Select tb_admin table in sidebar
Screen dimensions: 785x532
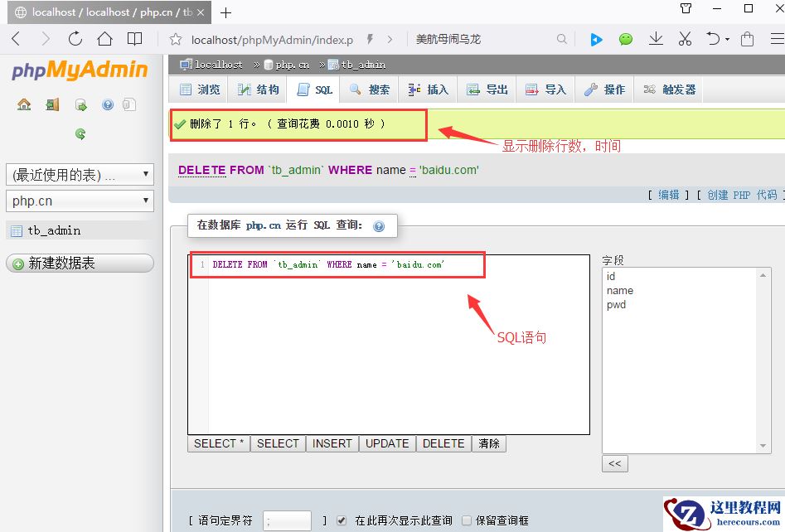(54, 230)
